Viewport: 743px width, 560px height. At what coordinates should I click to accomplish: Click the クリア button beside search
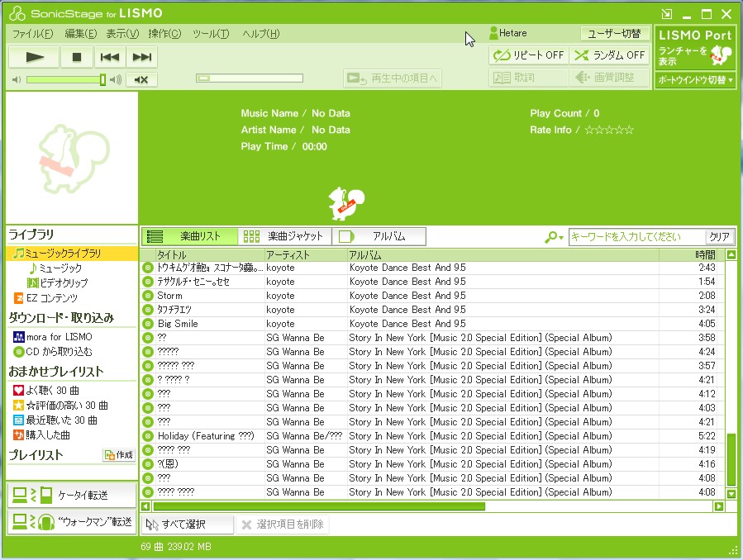click(719, 237)
